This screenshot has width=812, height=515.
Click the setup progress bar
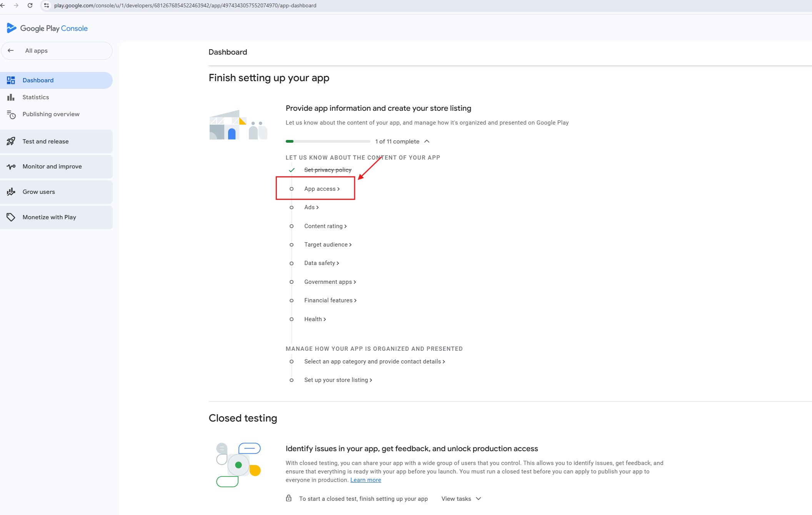tap(328, 142)
